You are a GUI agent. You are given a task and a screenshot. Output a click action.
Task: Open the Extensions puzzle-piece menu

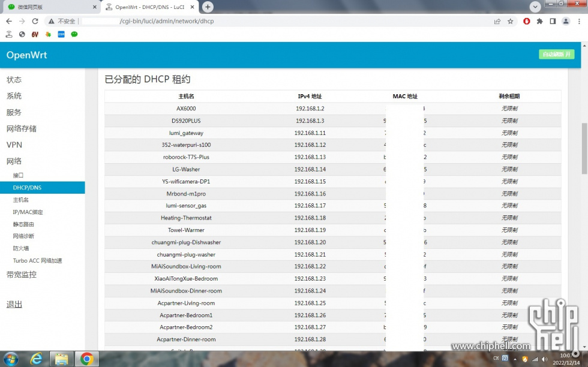pyautogui.click(x=539, y=22)
